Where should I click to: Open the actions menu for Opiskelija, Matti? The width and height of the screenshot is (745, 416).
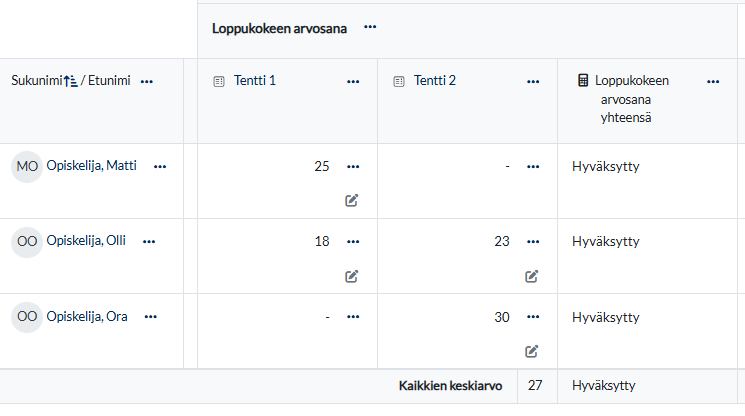160,166
